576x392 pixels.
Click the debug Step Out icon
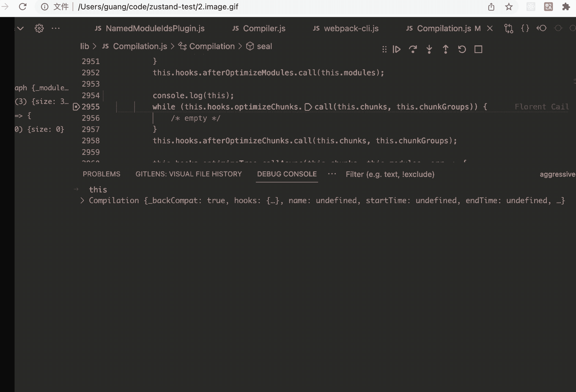[x=446, y=49]
